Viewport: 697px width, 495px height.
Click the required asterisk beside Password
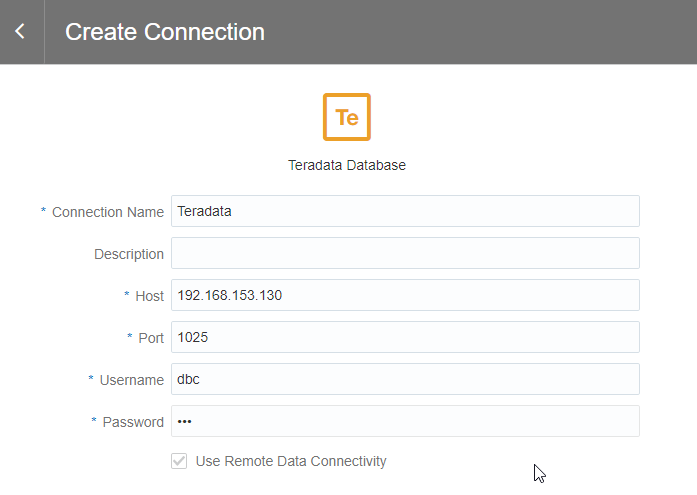tap(94, 421)
